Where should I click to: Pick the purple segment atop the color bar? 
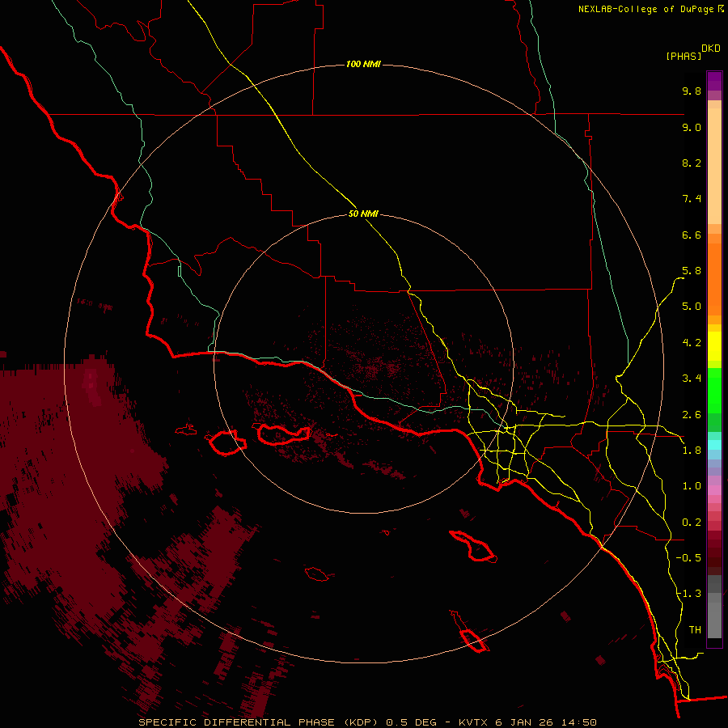pos(714,81)
